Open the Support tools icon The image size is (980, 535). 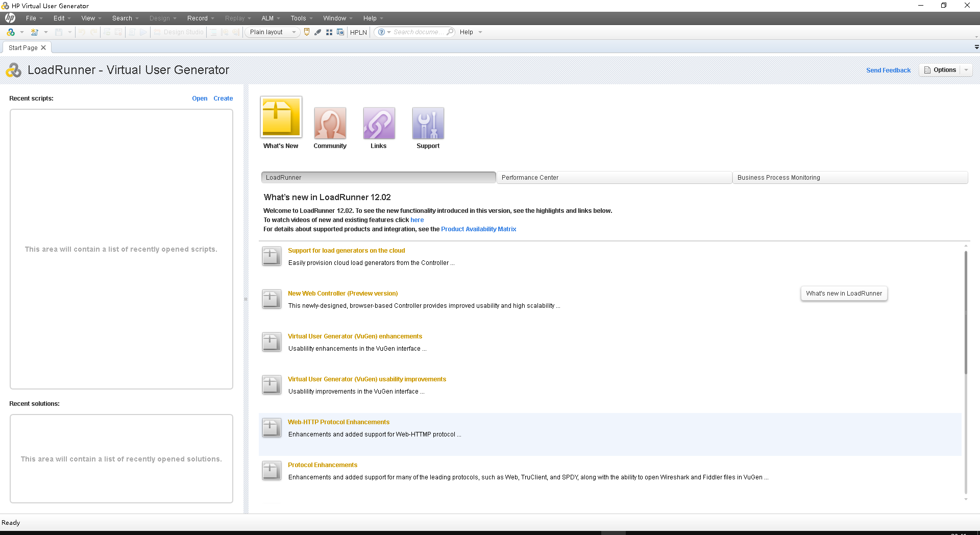click(428, 123)
